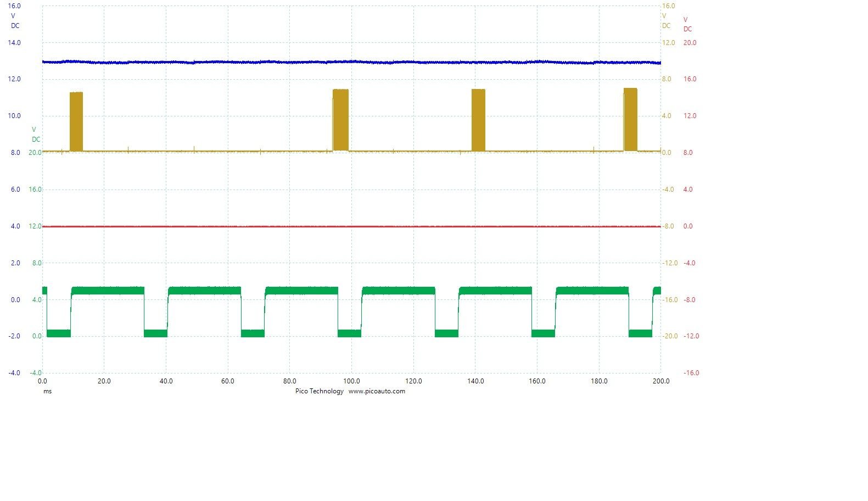Screen dimensions: 868x501
Task: Click the blue voltage trace near 13 V
Action: point(351,62)
